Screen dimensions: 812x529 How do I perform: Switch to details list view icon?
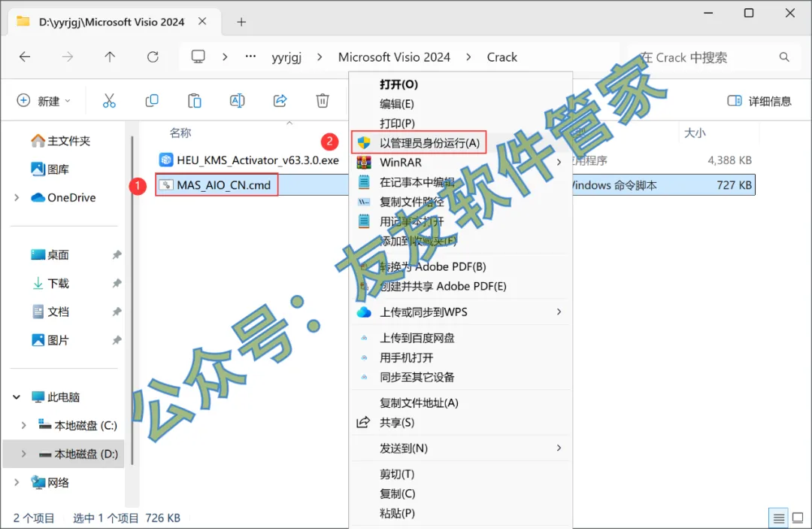point(778,518)
